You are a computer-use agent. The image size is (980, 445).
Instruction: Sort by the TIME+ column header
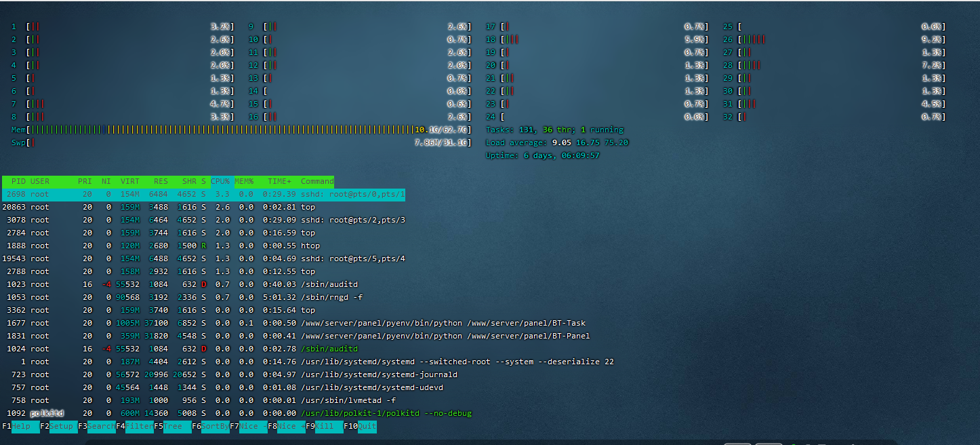pyautogui.click(x=279, y=181)
